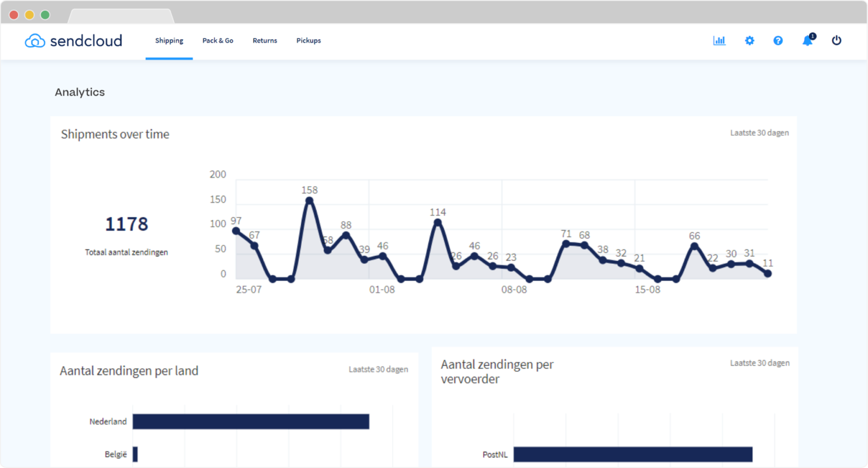Switch to the Pack & Go tab

point(218,41)
